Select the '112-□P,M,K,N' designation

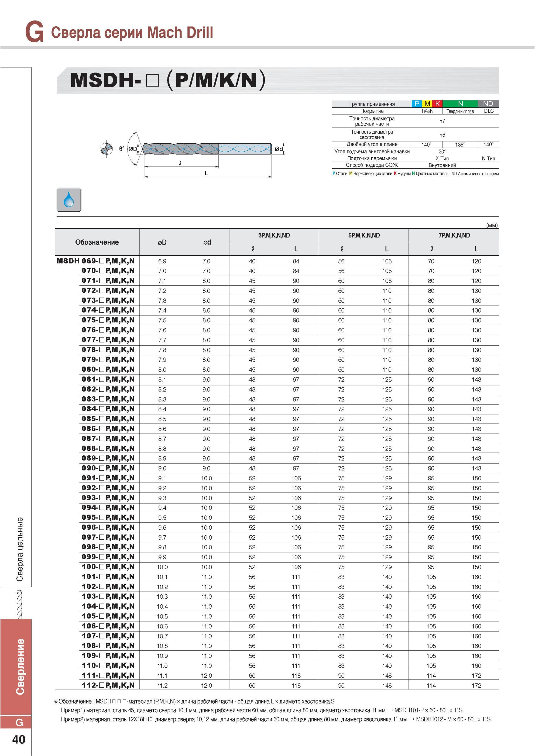coord(108,685)
